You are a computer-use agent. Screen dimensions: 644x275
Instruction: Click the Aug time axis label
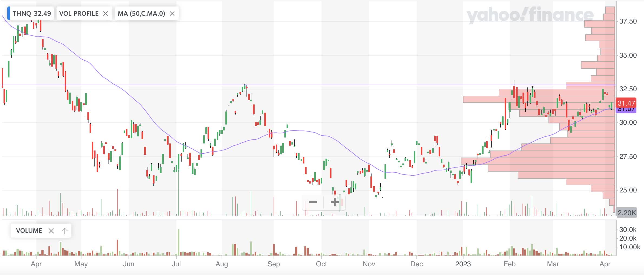222,264
